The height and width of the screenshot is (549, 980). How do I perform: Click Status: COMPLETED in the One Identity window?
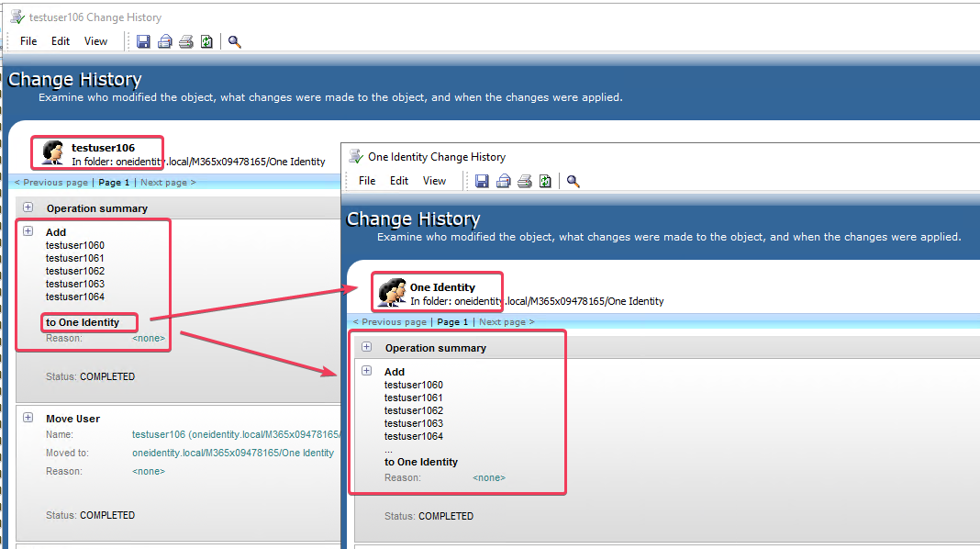(429, 516)
